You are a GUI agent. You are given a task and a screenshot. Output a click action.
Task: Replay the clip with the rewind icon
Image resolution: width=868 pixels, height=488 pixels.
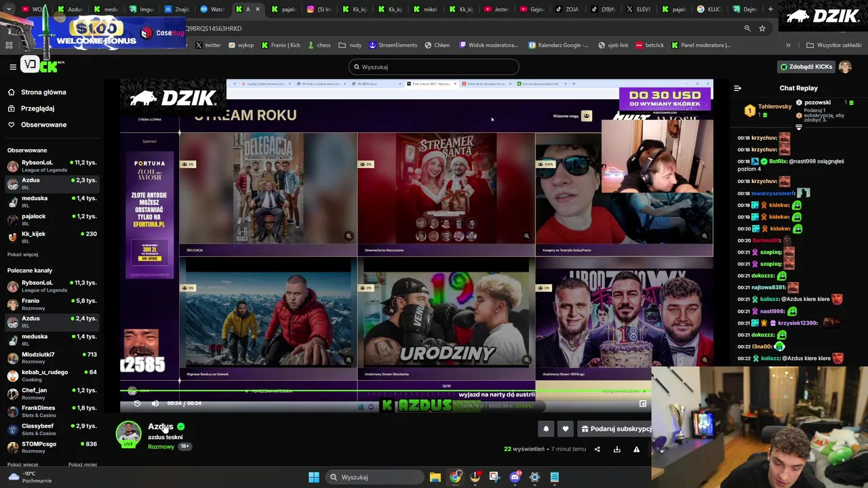tap(137, 403)
